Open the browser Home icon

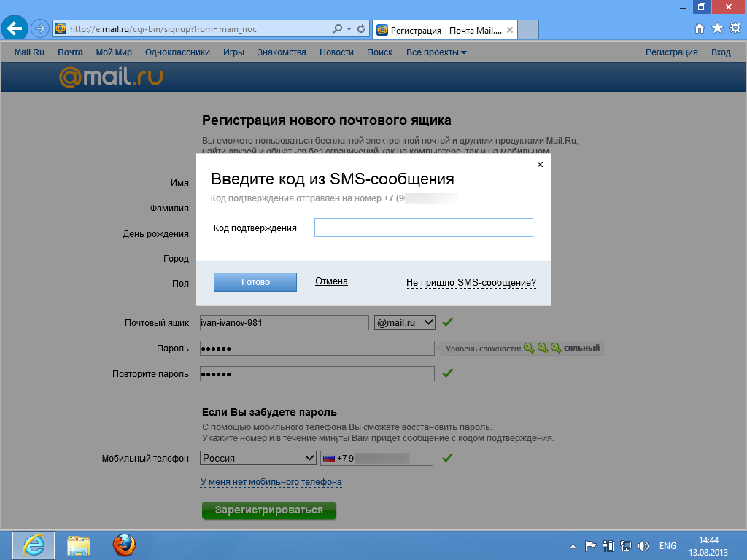pos(700,28)
